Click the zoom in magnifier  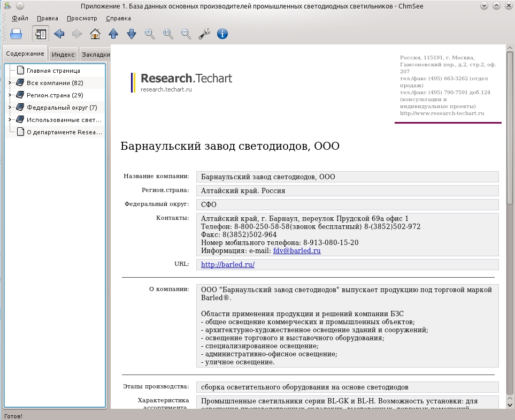pos(150,34)
